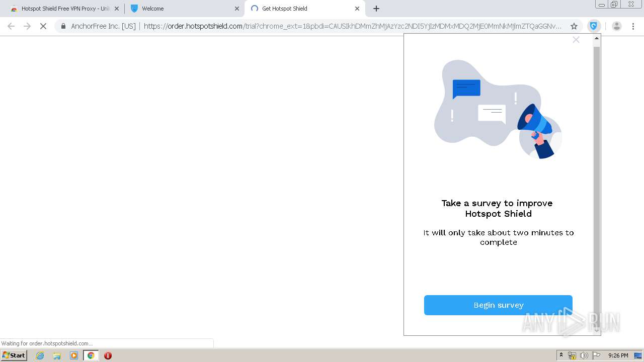This screenshot has height=362, width=644.
Task: Open Windows Explorer from the taskbar
Action: (57, 355)
